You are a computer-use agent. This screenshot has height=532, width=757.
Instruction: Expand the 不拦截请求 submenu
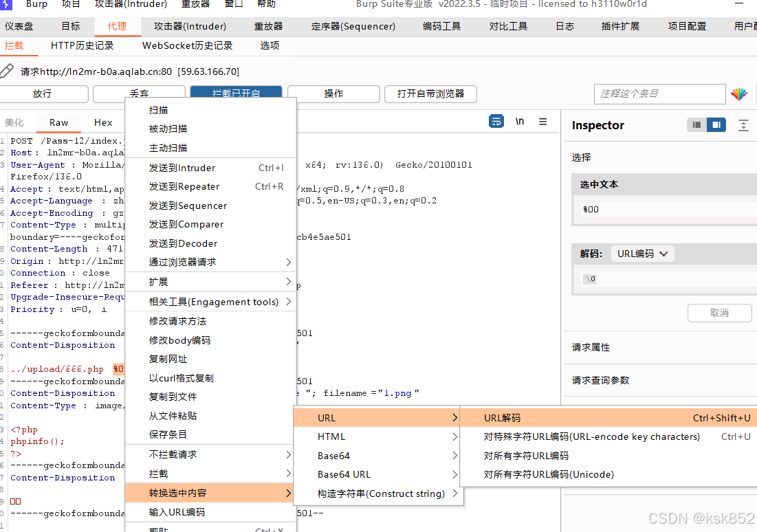click(x=210, y=454)
